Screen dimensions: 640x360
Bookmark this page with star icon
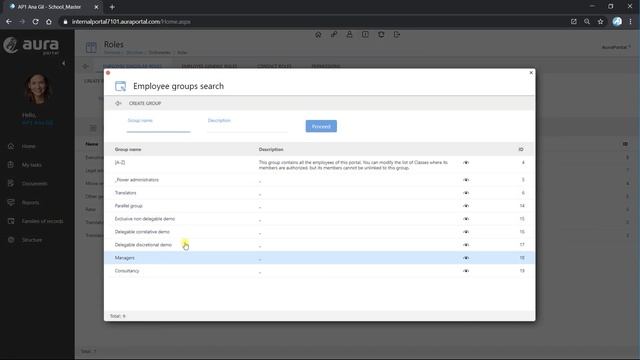point(600,22)
